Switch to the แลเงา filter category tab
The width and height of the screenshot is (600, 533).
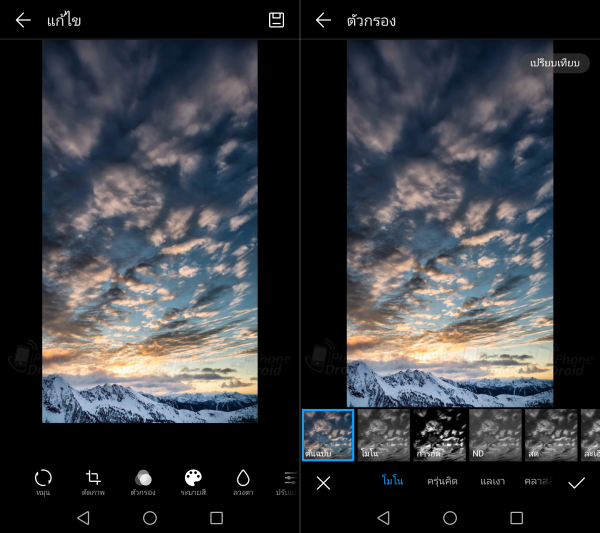[x=492, y=482]
